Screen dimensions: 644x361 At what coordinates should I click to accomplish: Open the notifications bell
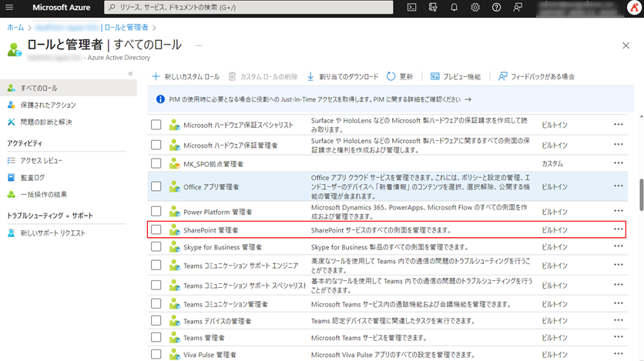click(x=454, y=8)
